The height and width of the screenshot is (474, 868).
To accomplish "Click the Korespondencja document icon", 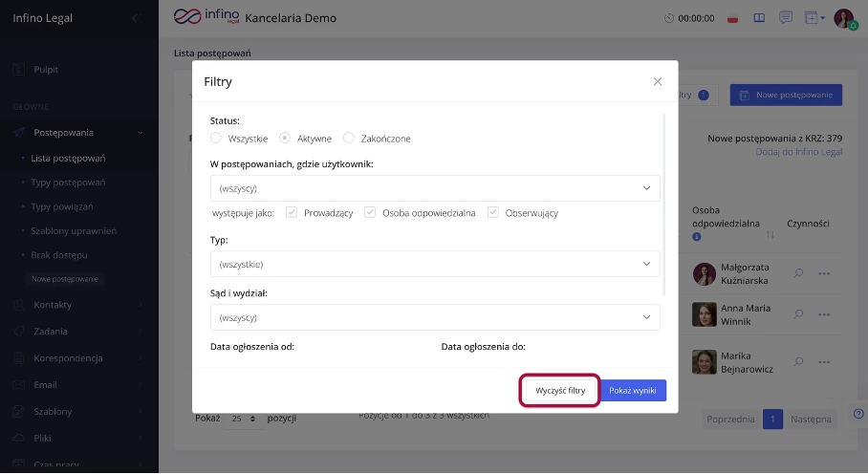I will click(19, 358).
